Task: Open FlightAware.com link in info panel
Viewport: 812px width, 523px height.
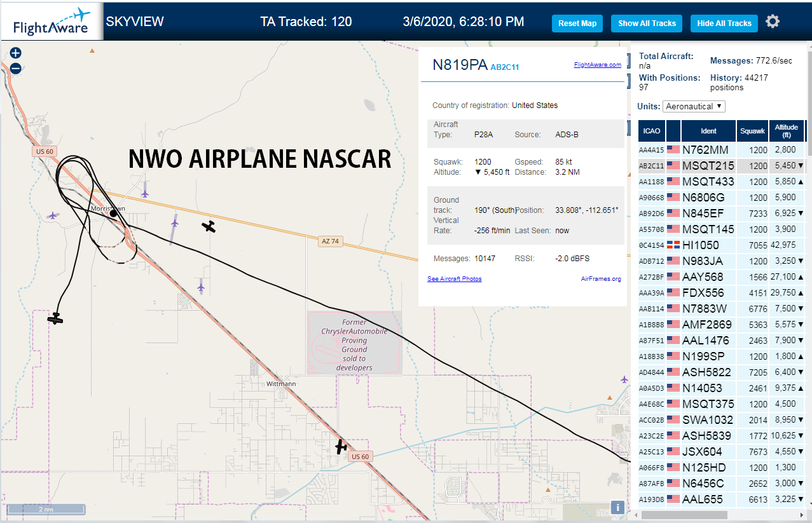Action: (597, 65)
